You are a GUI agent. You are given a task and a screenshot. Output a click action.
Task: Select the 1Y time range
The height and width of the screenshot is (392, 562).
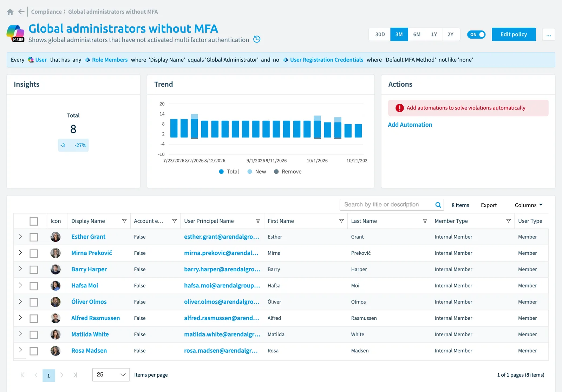[x=434, y=34]
